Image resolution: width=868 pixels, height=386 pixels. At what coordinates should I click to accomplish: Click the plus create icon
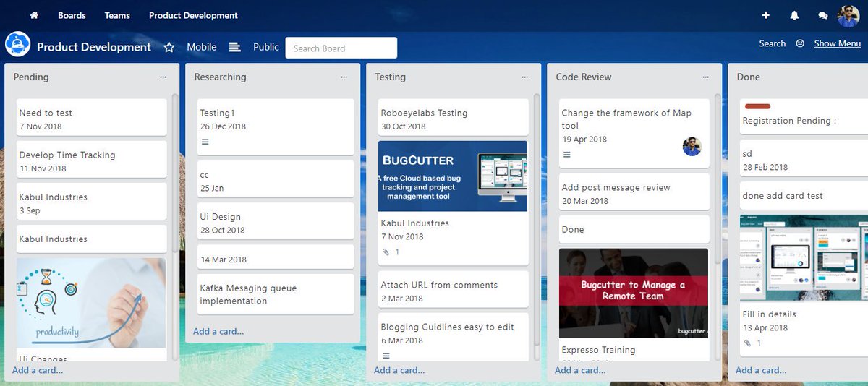[x=766, y=15]
